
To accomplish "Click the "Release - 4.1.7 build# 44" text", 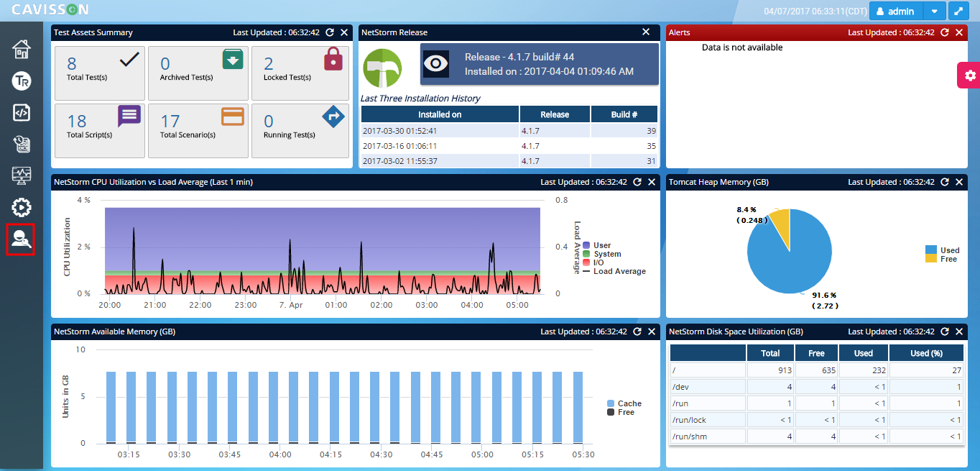I will (x=519, y=58).
